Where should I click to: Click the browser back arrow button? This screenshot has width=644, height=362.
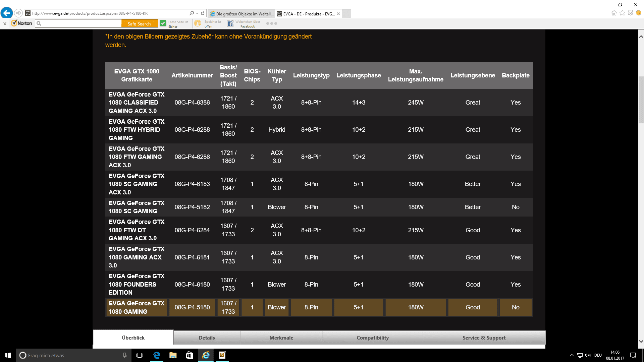[x=7, y=13]
